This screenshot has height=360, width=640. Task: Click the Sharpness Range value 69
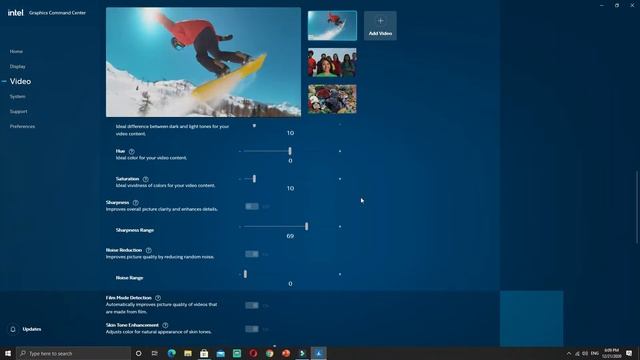[290, 236]
